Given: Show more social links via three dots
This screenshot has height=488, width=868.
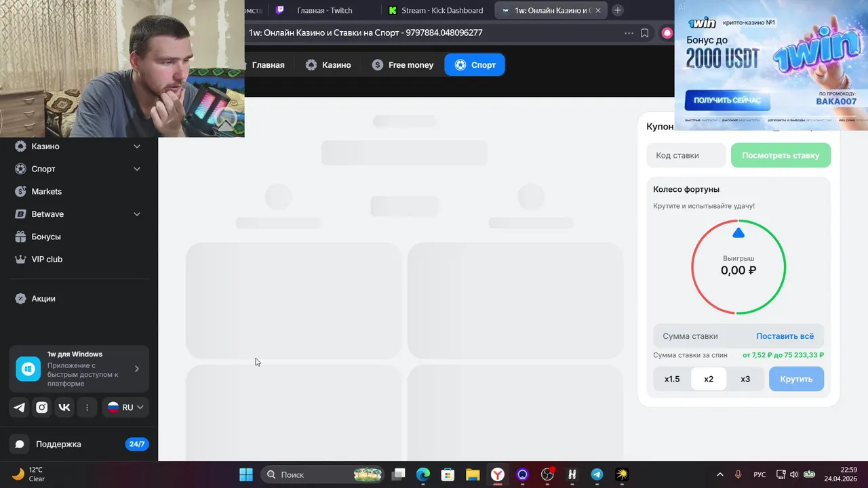Looking at the screenshot, I should (x=87, y=407).
